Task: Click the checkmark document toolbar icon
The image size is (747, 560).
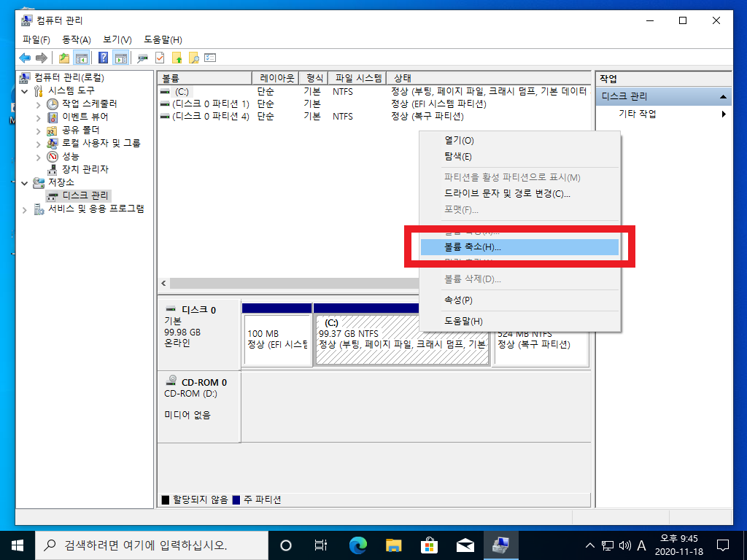Action: point(160,58)
